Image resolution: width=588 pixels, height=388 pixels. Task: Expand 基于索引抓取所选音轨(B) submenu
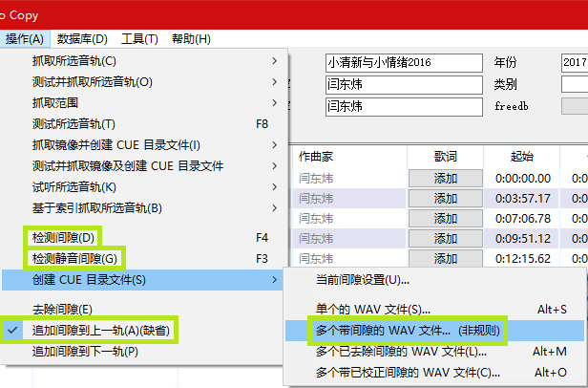click(96, 207)
